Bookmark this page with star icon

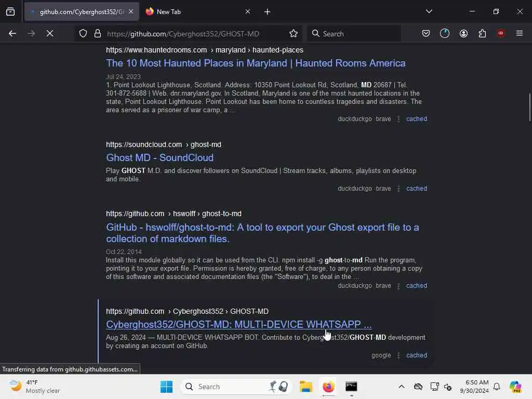[294, 34]
